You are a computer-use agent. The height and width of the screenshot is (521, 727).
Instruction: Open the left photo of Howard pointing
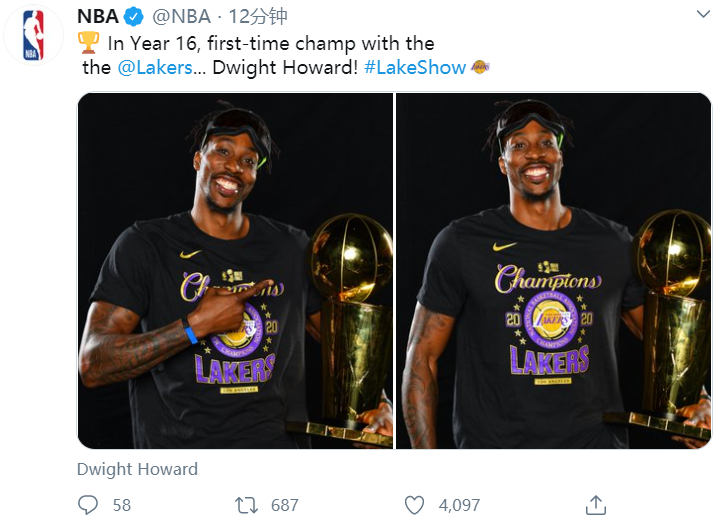tap(235, 270)
